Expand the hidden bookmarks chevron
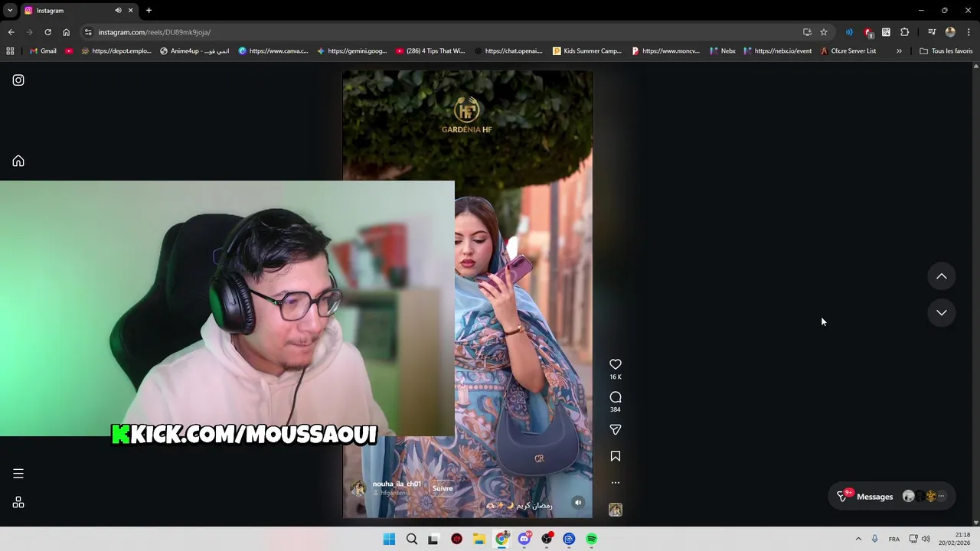Screen dimensions: 980x551 (899, 51)
